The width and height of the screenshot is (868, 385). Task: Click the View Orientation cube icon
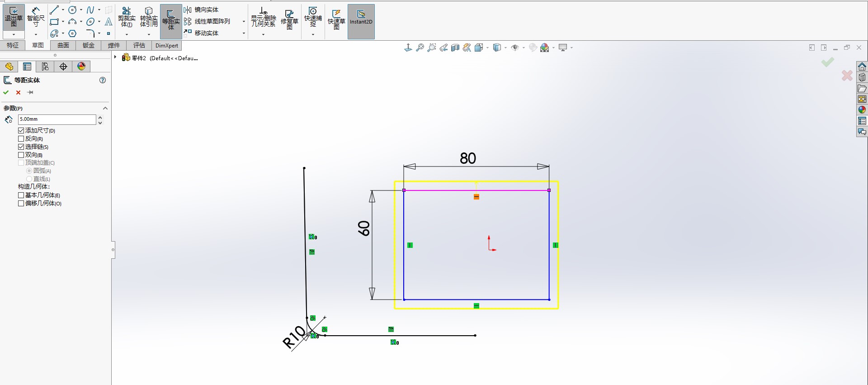tap(479, 48)
